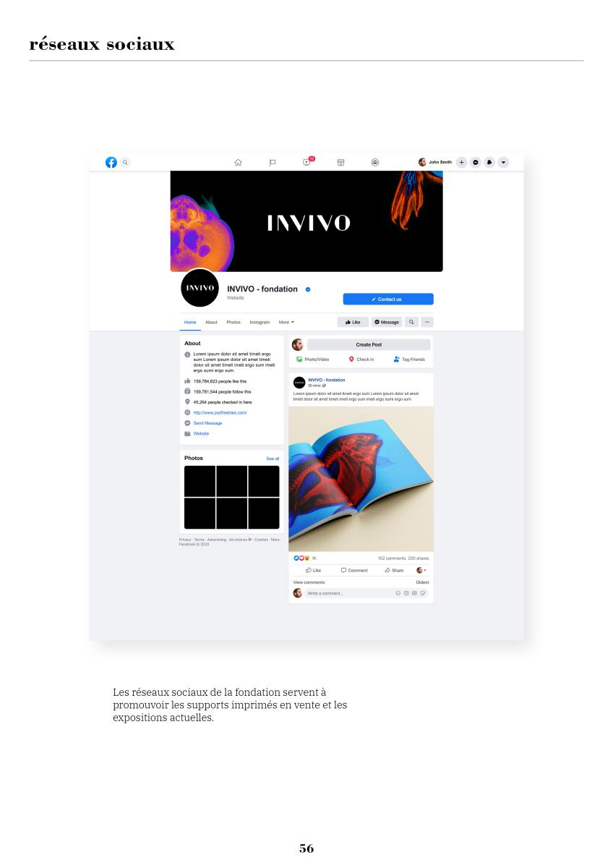Screen dimensions: 613x868
Task: Click the blue Contact us button
Action: tap(388, 299)
